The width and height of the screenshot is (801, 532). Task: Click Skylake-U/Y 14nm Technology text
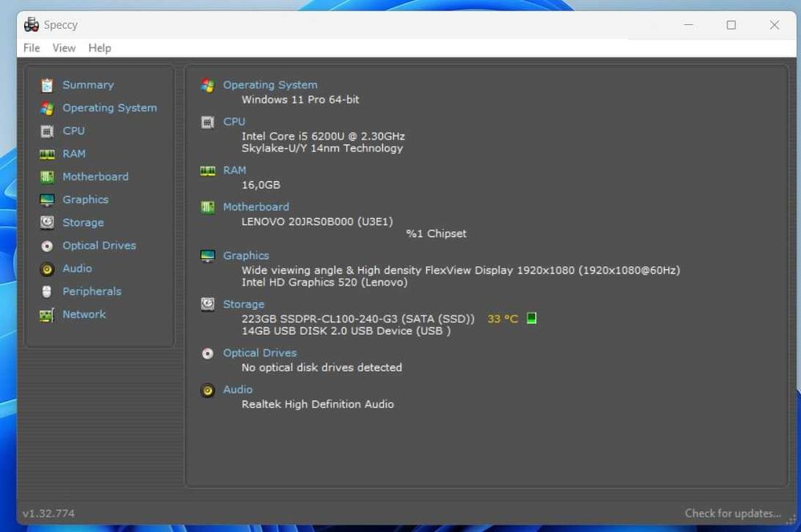322,148
